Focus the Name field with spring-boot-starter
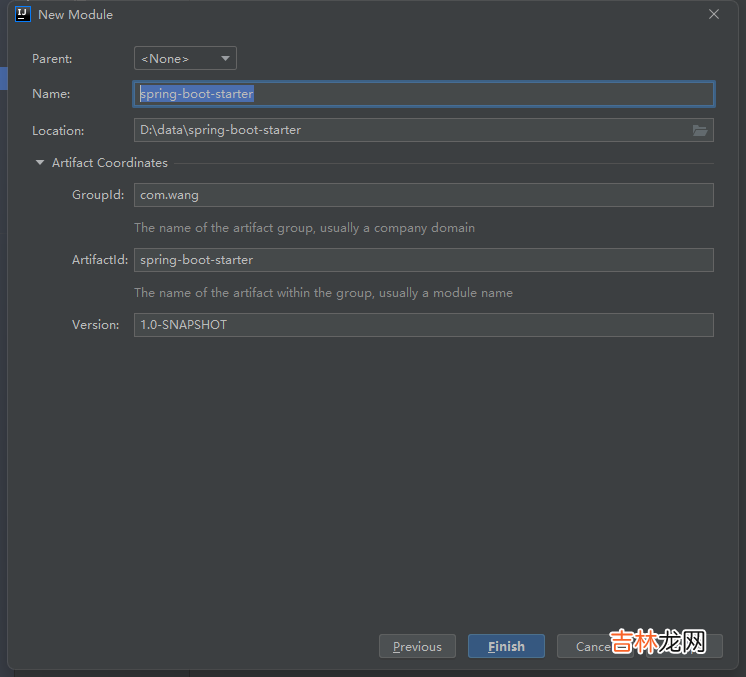This screenshot has width=746, height=677. coord(423,94)
